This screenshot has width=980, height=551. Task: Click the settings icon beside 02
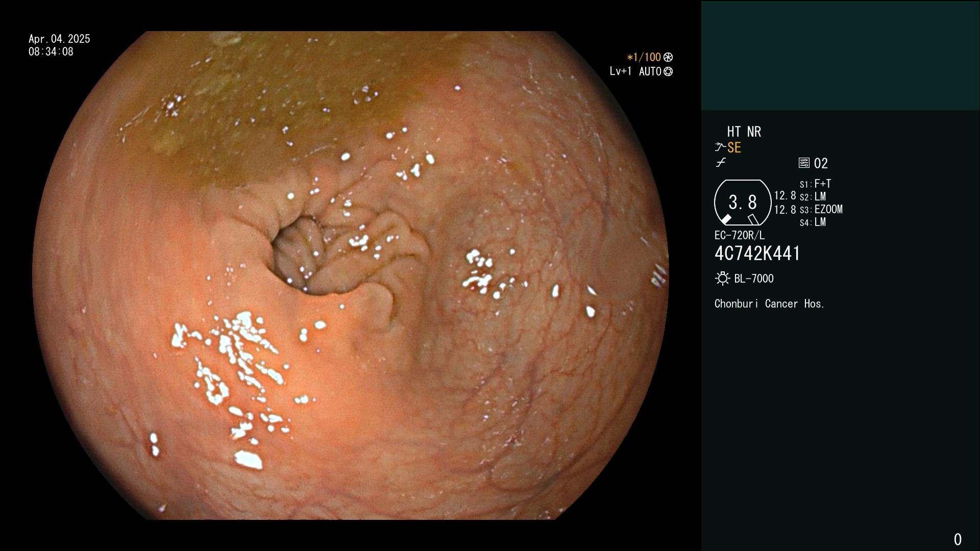pyautogui.click(x=804, y=163)
